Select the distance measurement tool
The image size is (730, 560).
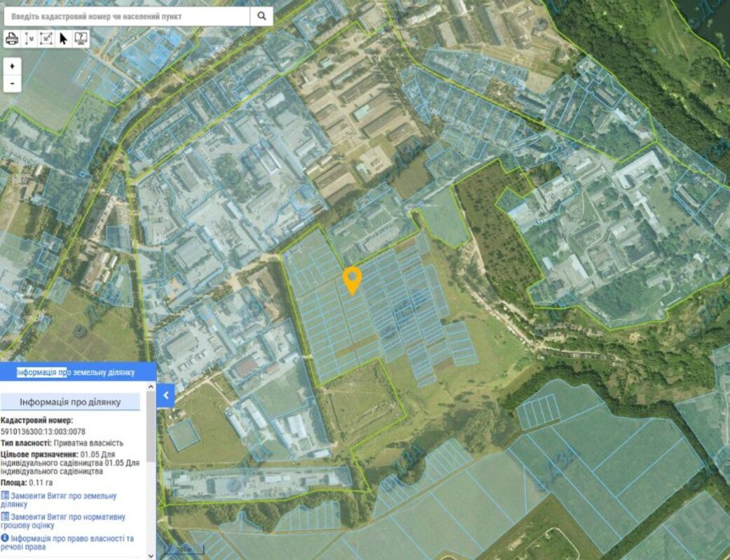[x=29, y=38]
